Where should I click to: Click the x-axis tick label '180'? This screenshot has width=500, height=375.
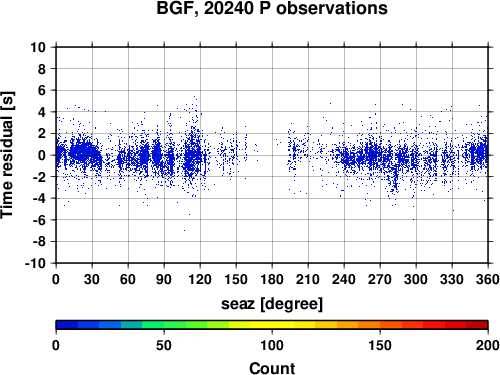point(272,279)
